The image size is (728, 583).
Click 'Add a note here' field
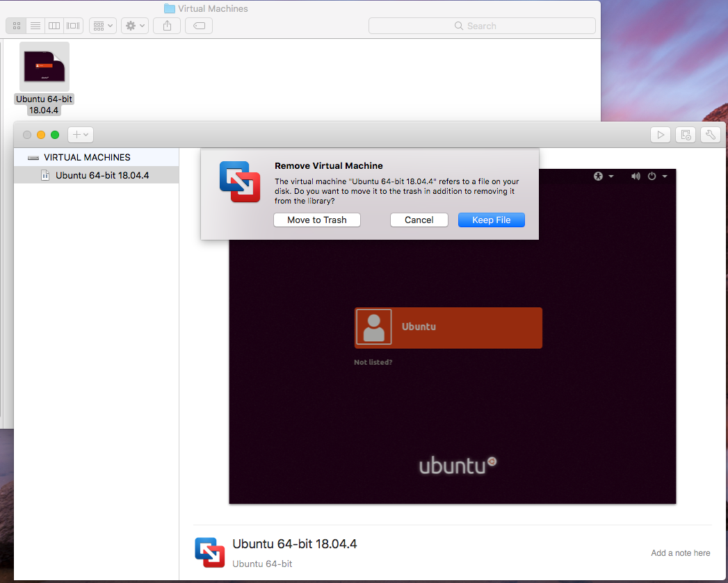(680, 553)
